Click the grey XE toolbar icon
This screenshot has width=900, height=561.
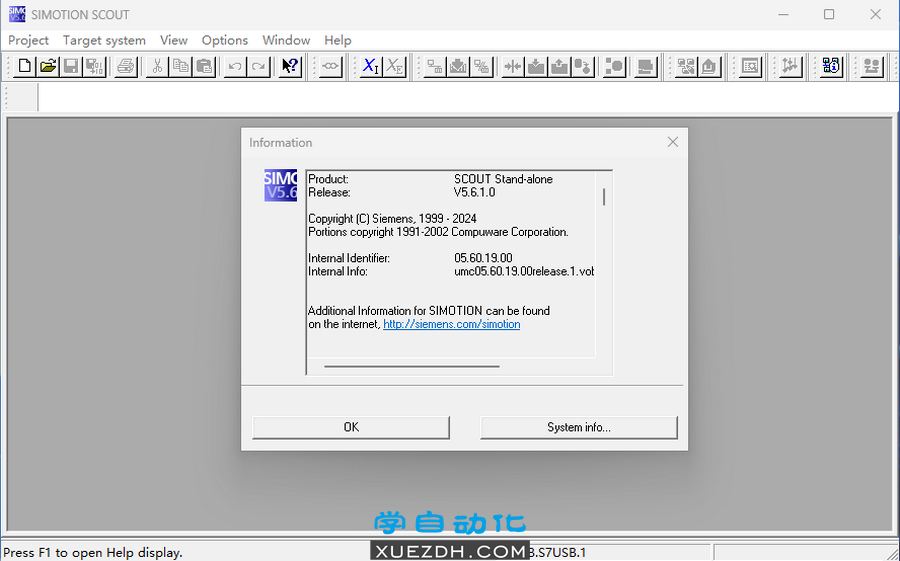394,66
